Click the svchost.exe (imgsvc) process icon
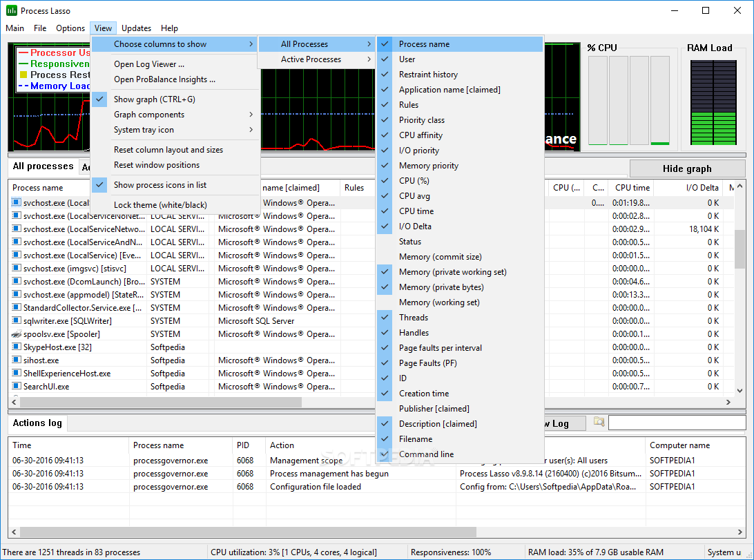This screenshot has width=754, height=560. click(x=17, y=268)
